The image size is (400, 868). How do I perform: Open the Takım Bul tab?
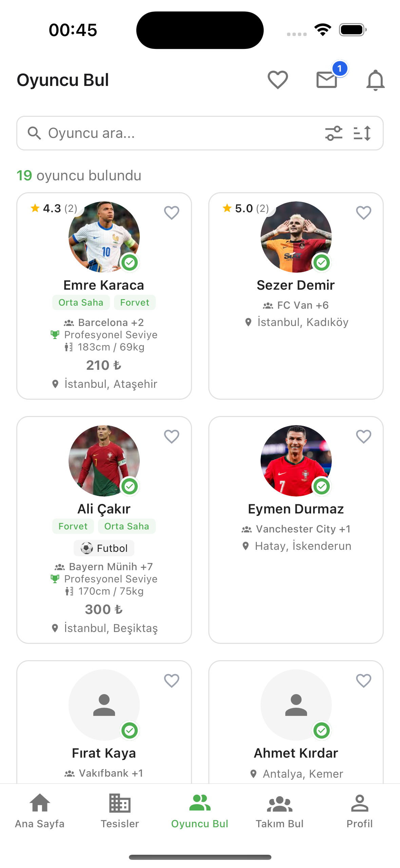point(280,810)
